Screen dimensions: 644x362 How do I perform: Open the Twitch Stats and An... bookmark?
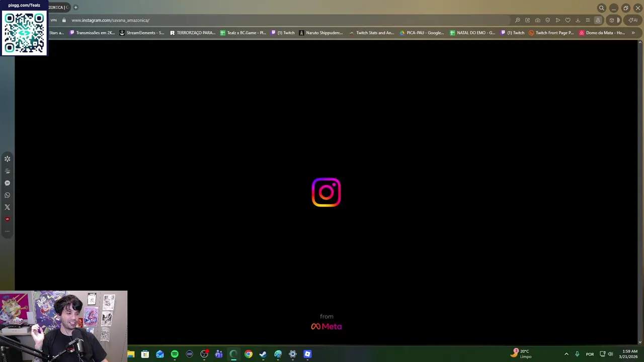(372, 33)
